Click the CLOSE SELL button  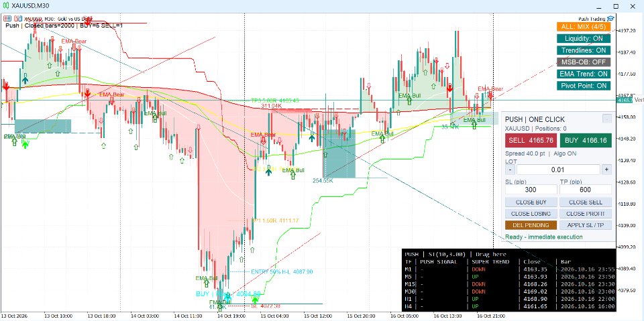(x=586, y=202)
